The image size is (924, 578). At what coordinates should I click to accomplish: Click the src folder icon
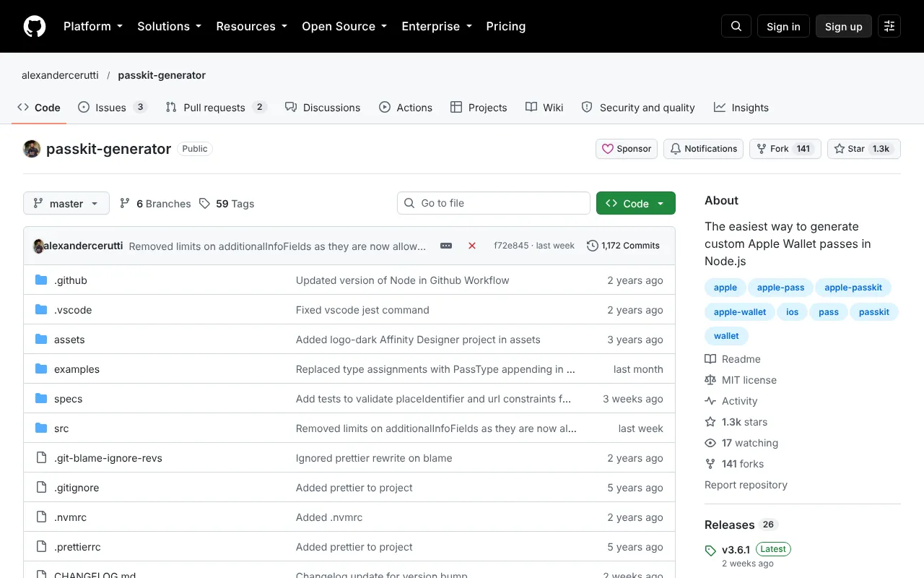(x=41, y=428)
